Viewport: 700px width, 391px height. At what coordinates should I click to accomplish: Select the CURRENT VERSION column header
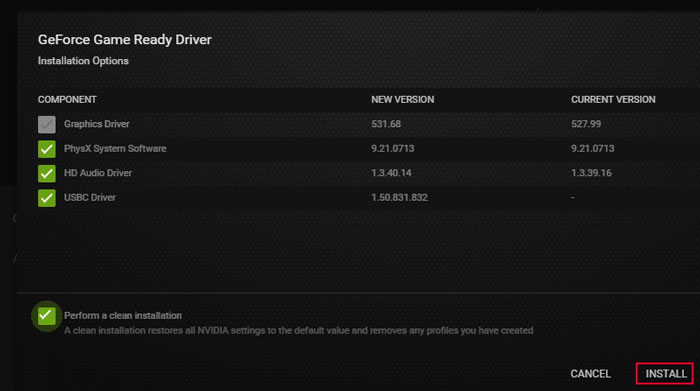tap(613, 100)
